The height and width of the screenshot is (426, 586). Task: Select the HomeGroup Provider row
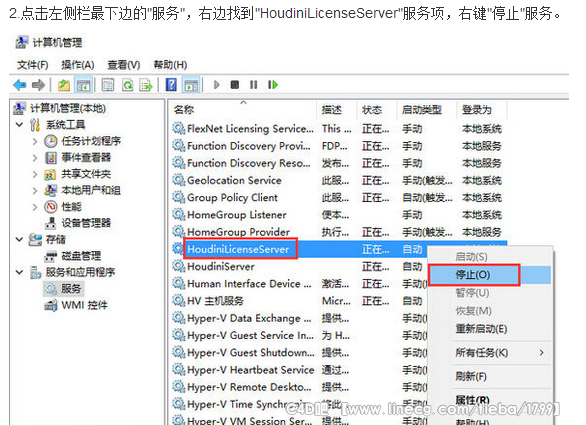[x=338, y=232]
